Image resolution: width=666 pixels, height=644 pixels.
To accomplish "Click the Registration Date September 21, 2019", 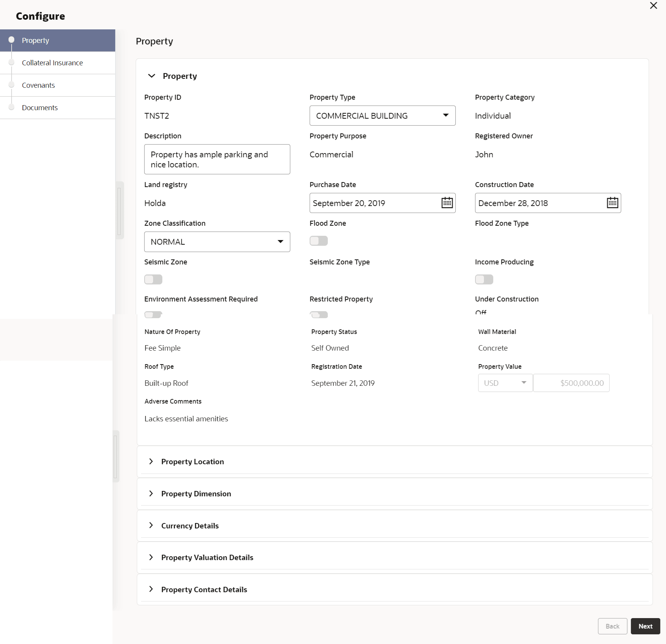I will tap(343, 383).
